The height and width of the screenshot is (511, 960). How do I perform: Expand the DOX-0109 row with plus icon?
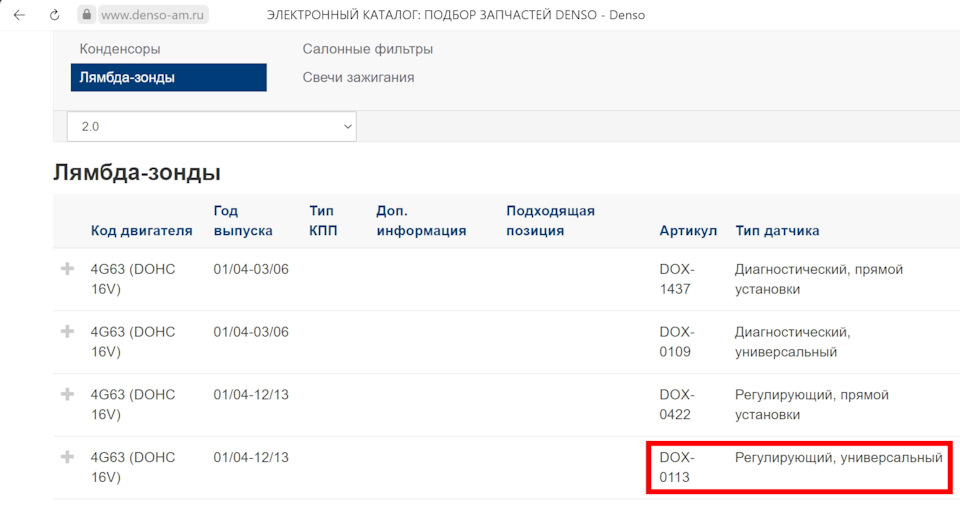pyautogui.click(x=67, y=331)
